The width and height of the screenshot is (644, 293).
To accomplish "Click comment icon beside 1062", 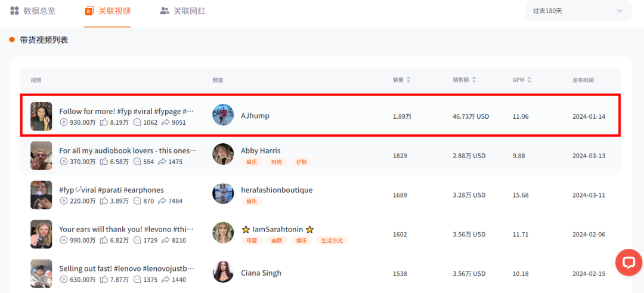I will [137, 122].
